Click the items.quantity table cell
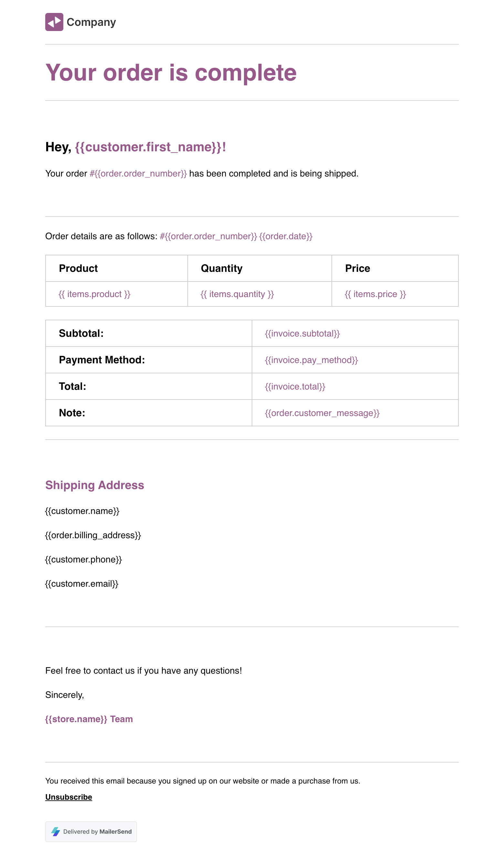504x865 pixels. tap(237, 294)
